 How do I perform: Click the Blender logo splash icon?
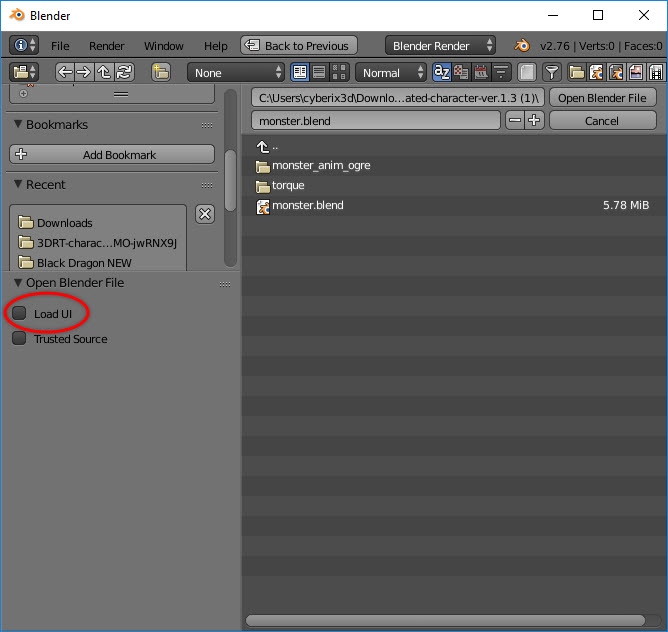[522, 45]
